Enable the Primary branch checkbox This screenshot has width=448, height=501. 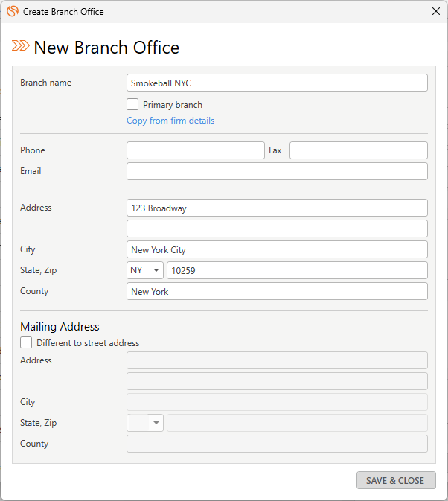(x=132, y=104)
